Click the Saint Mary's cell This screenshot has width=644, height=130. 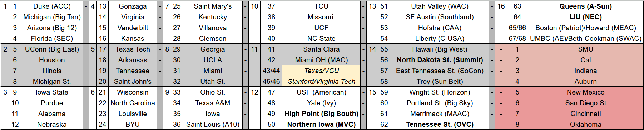[x=213, y=6]
